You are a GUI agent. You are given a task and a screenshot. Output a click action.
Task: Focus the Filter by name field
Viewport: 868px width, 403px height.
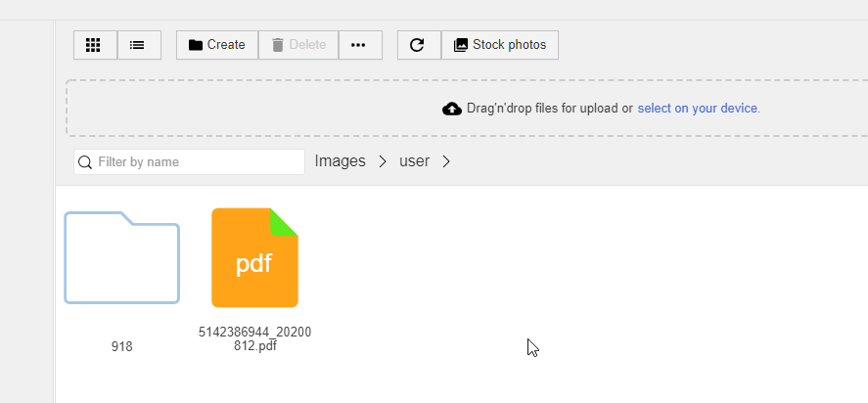(189, 161)
